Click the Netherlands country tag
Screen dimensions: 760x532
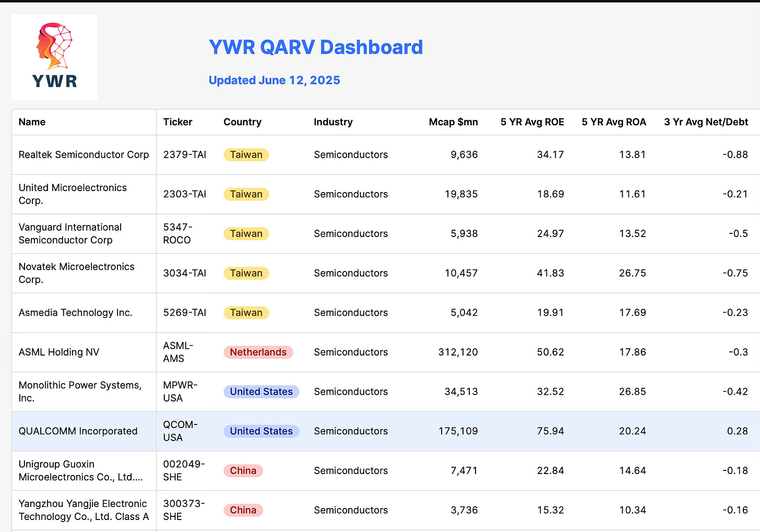(x=258, y=352)
